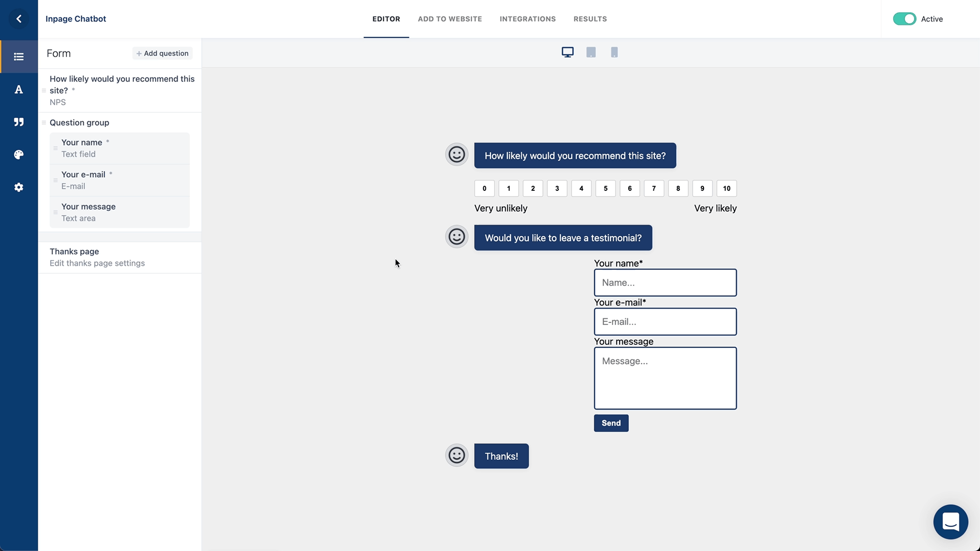
Task: Open the quotation marks sidebar icon
Action: [x=19, y=122]
